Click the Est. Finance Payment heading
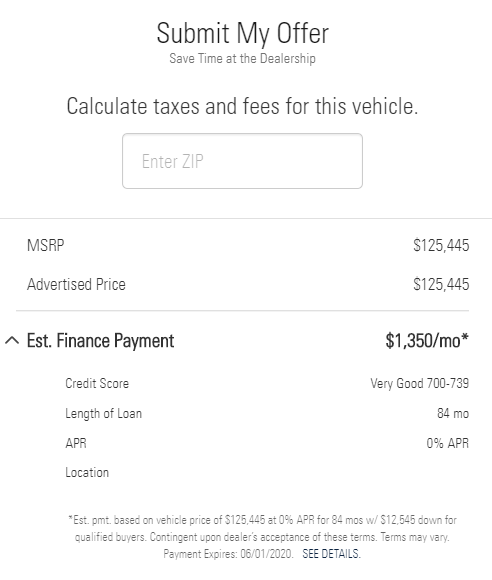Image resolution: width=492 pixels, height=580 pixels. pos(100,341)
